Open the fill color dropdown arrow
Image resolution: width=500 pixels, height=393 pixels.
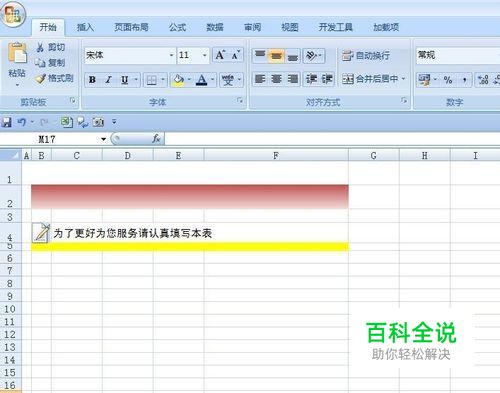tap(189, 80)
